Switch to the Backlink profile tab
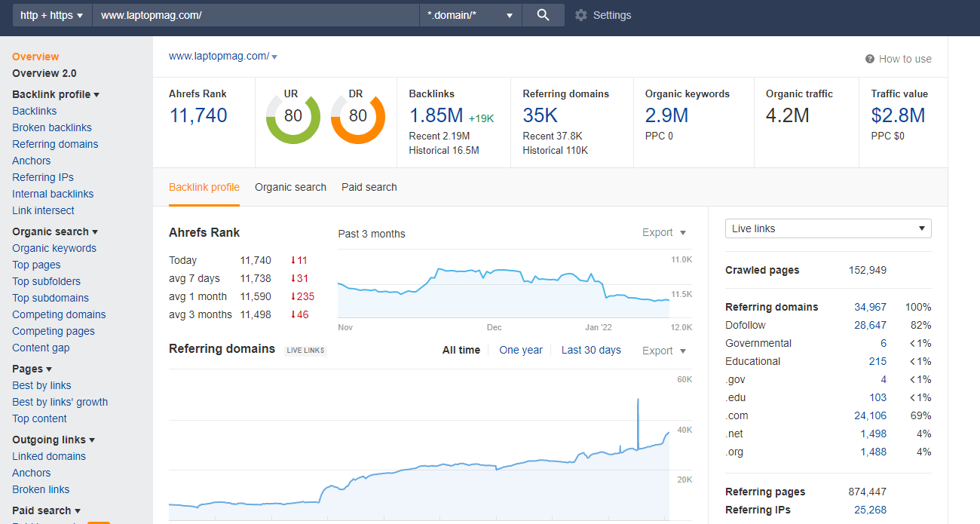980x524 pixels. click(x=204, y=187)
